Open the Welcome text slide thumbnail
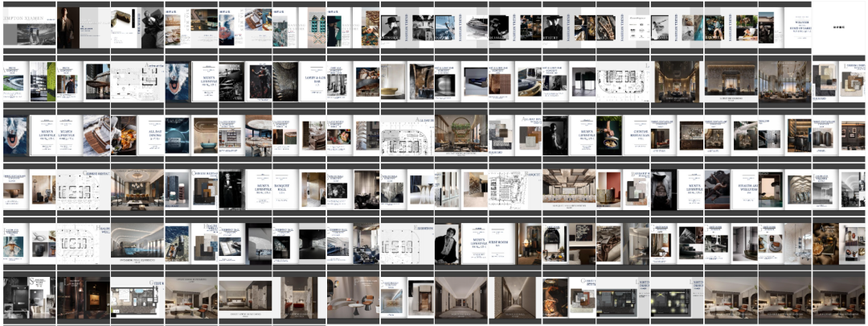The image size is (868, 326). pyautogui.click(x=784, y=27)
